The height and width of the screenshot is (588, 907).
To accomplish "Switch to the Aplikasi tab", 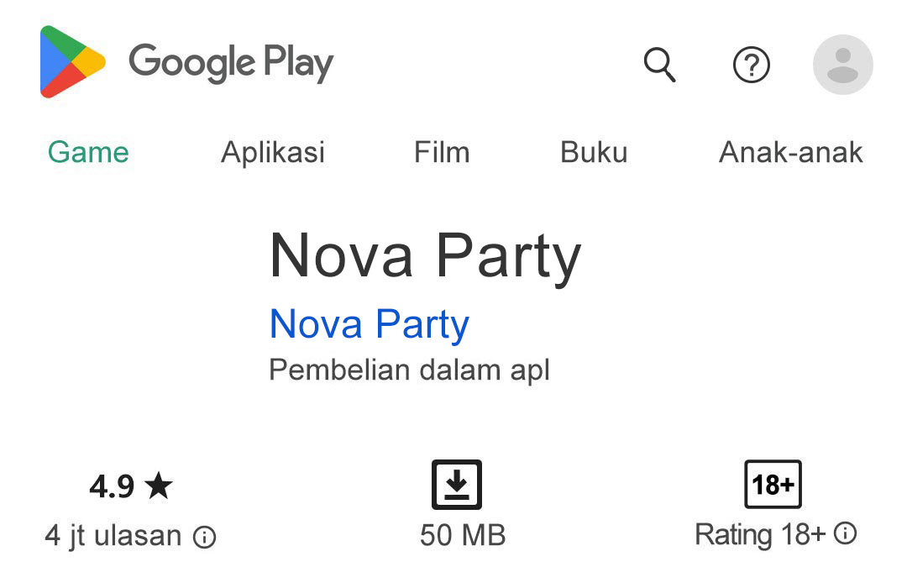I will click(272, 152).
